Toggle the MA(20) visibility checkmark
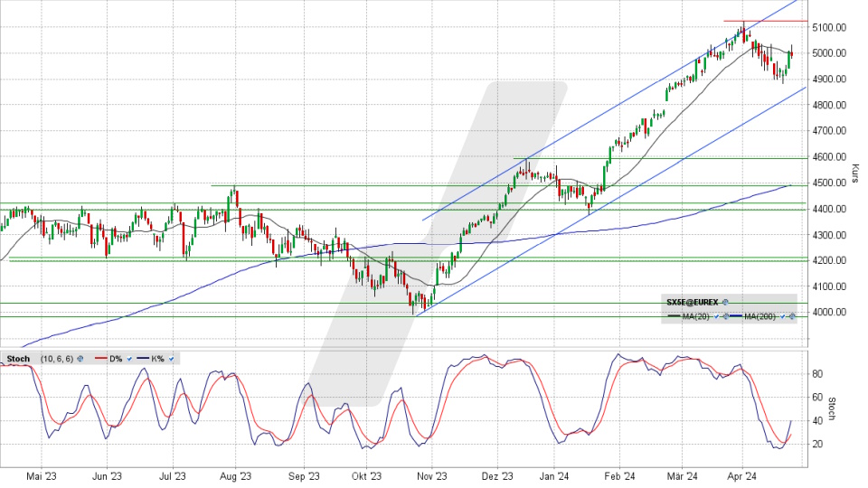This screenshot has height=488, width=868. [717, 316]
